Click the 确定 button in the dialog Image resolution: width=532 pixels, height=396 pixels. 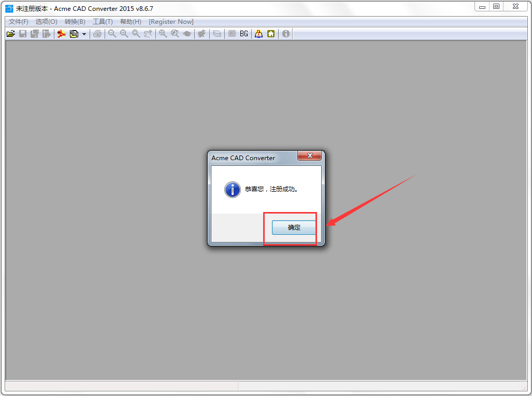292,227
